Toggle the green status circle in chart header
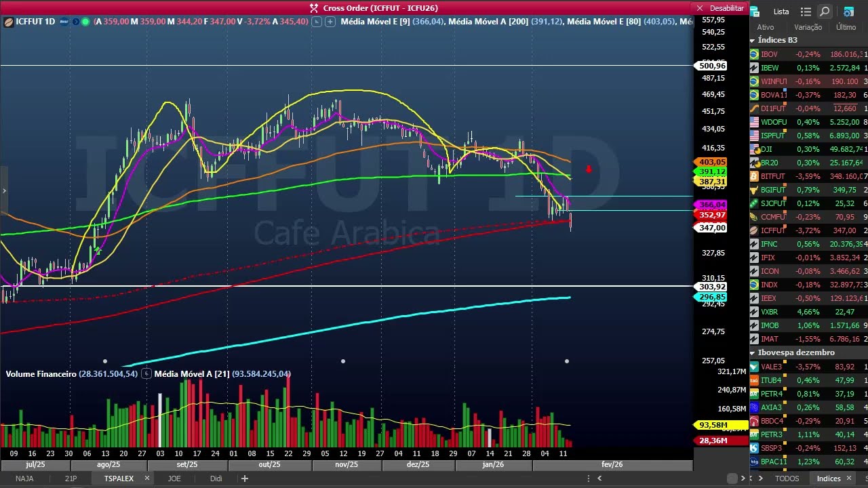 (x=85, y=22)
